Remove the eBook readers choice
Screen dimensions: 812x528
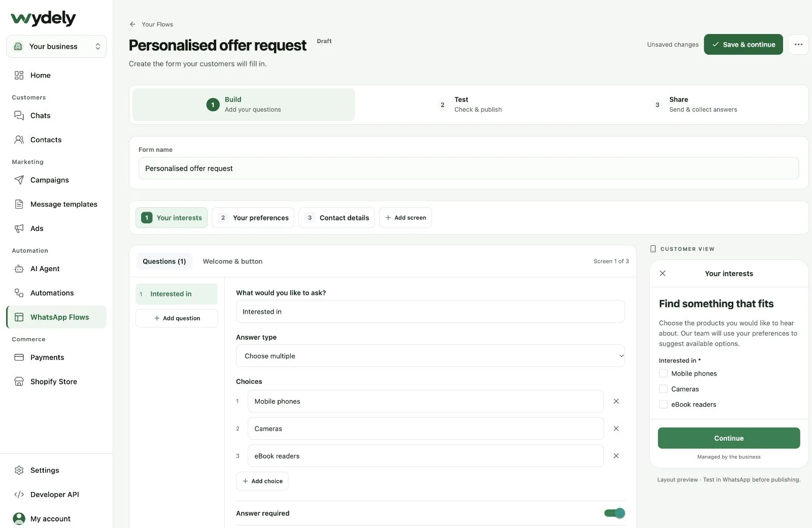point(616,456)
